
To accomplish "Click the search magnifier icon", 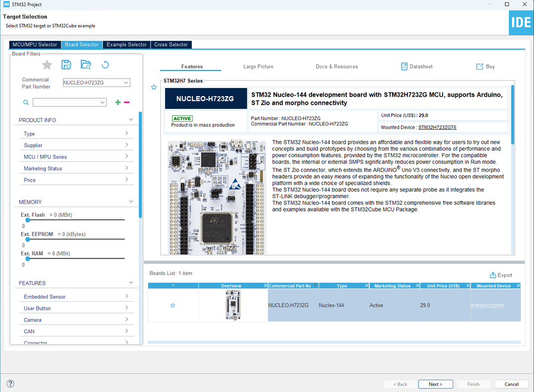I will pyautogui.click(x=26, y=103).
